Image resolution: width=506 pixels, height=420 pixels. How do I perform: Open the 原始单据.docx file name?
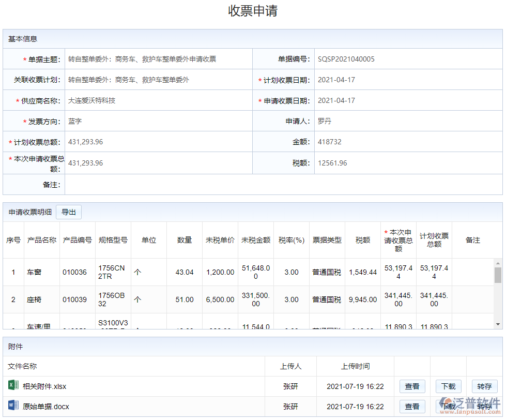coord(46,407)
